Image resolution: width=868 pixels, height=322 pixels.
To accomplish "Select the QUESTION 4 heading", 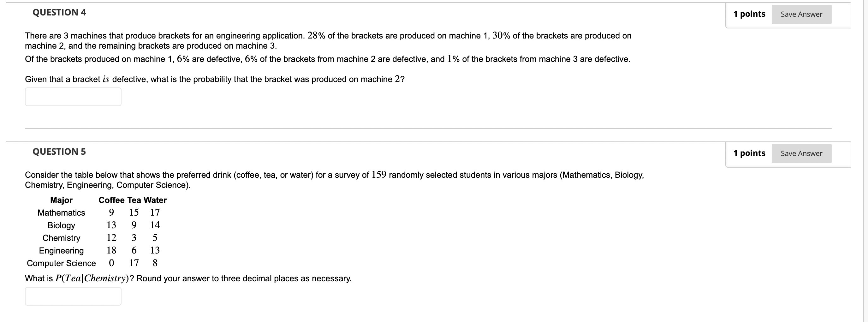I will click(59, 13).
